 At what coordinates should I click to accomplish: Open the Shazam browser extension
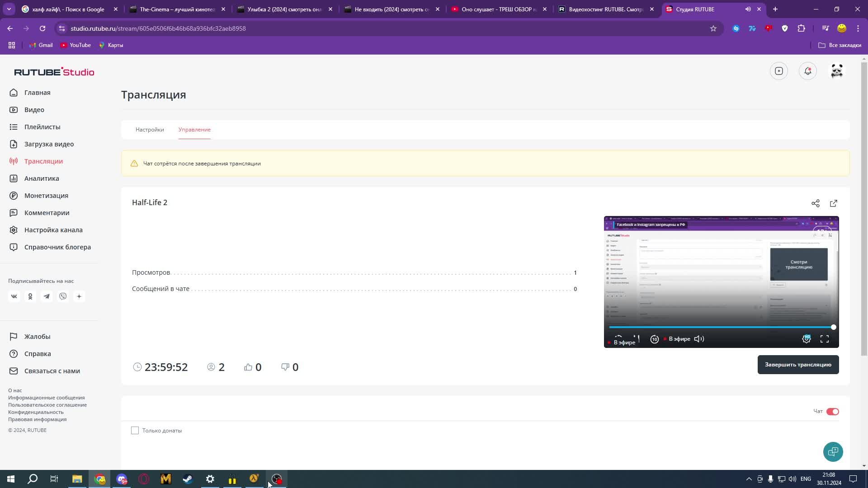[736, 28]
